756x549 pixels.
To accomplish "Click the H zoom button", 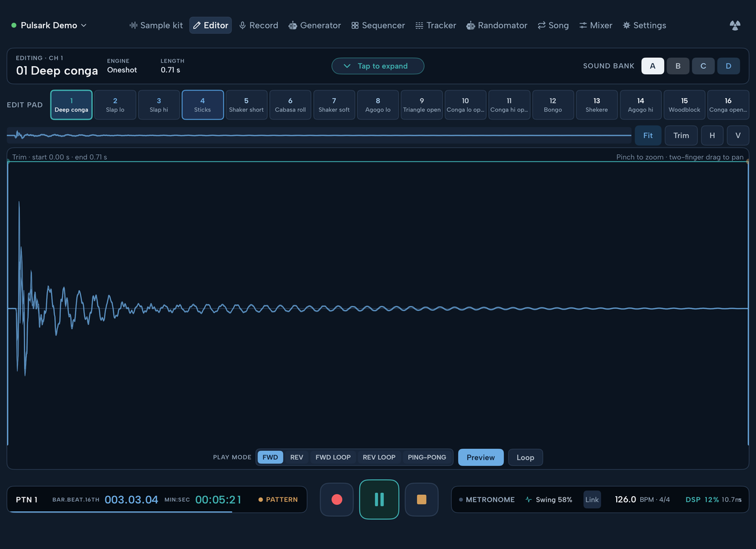I will pyautogui.click(x=712, y=135).
